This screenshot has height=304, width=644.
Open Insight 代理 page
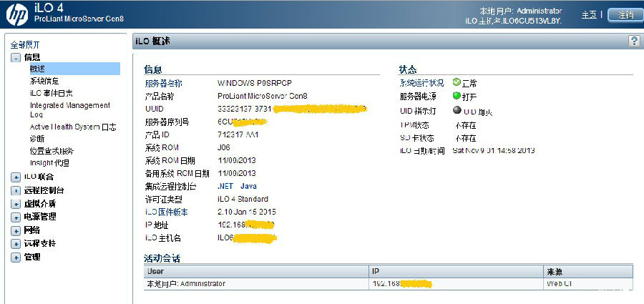click(49, 162)
